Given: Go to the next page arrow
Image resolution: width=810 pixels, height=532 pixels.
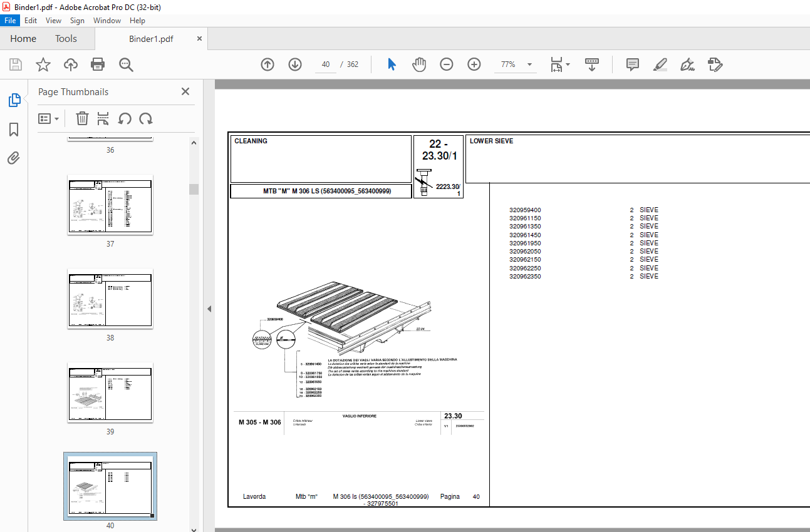Looking at the screenshot, I should click(295, 64).
